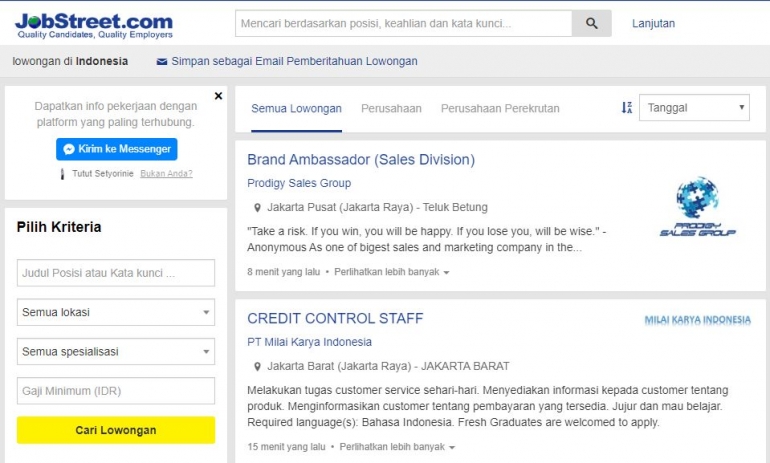Click the Pilih Kriteria heading

click(59, 227)
